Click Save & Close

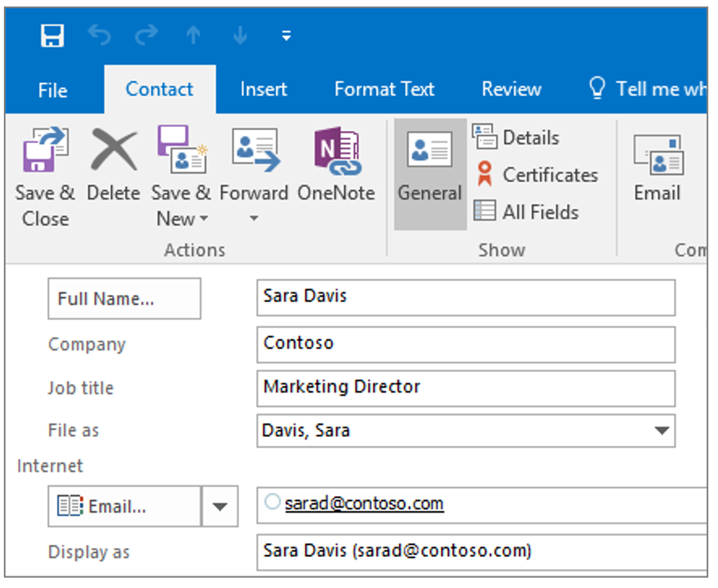[45, 177]
